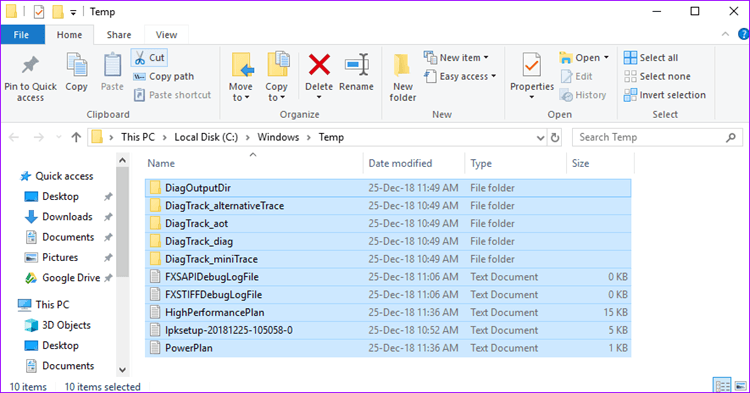Switch to the View tab

166,35
